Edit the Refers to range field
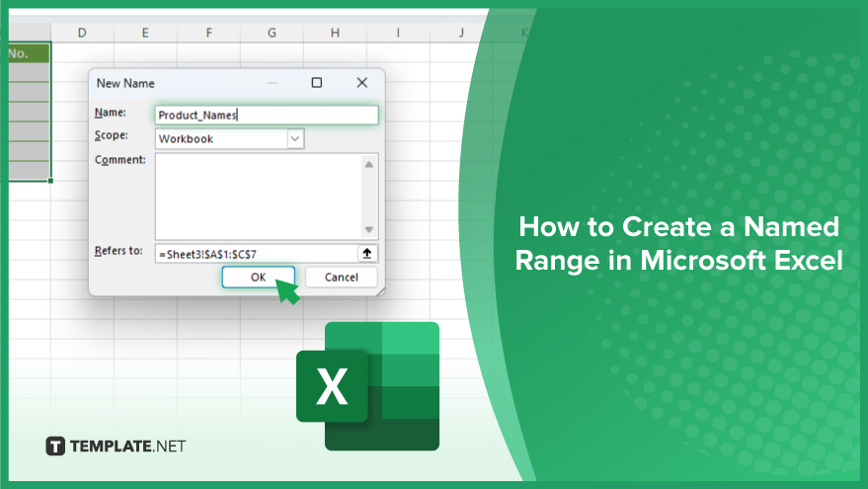 257,254
